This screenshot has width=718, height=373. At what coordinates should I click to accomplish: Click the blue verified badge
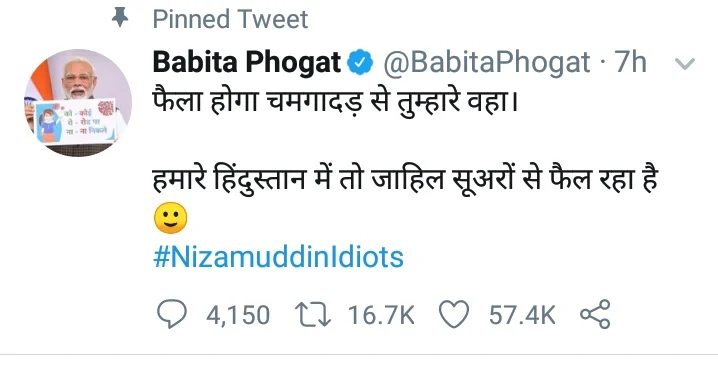[x=360, y=62]
